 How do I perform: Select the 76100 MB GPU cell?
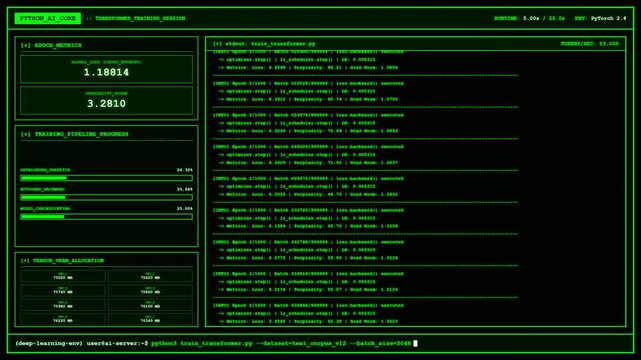pos(150,305)
